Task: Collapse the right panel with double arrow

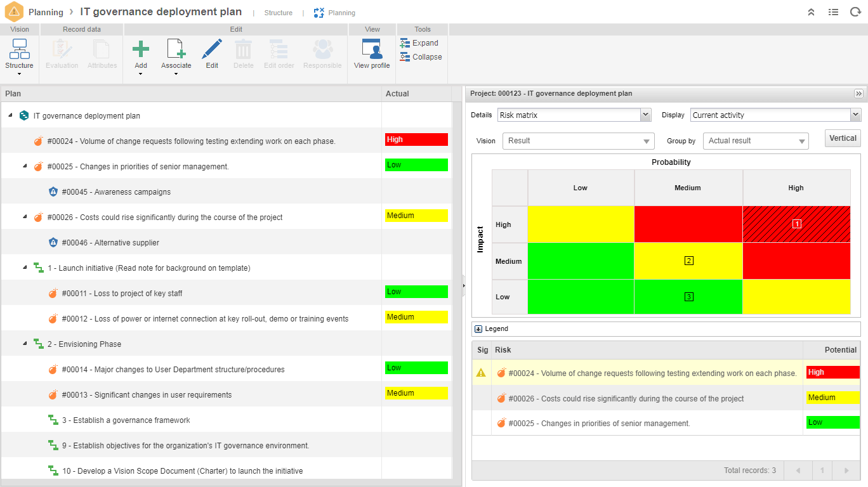Action: (858, 93)
